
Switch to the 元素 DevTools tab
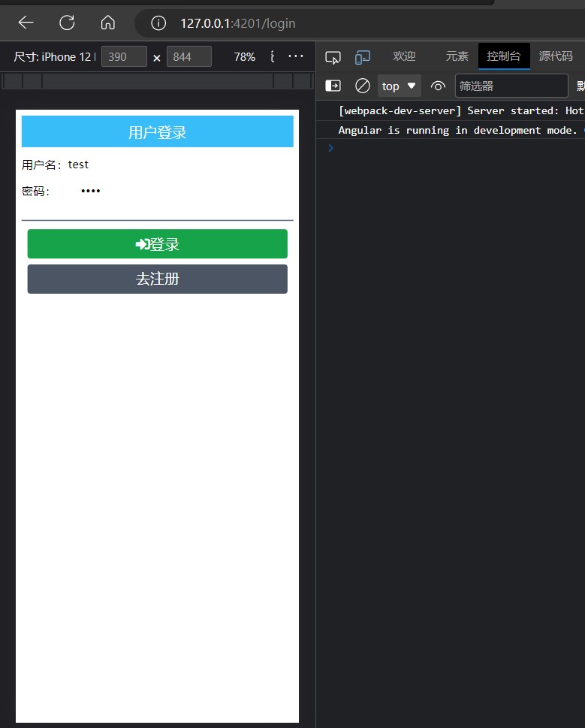pos(457,56)
